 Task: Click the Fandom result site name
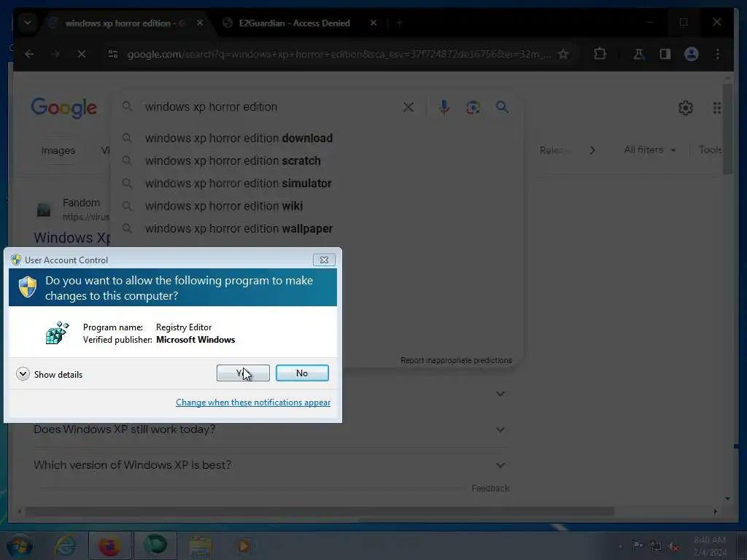click(x=81, y=203)
